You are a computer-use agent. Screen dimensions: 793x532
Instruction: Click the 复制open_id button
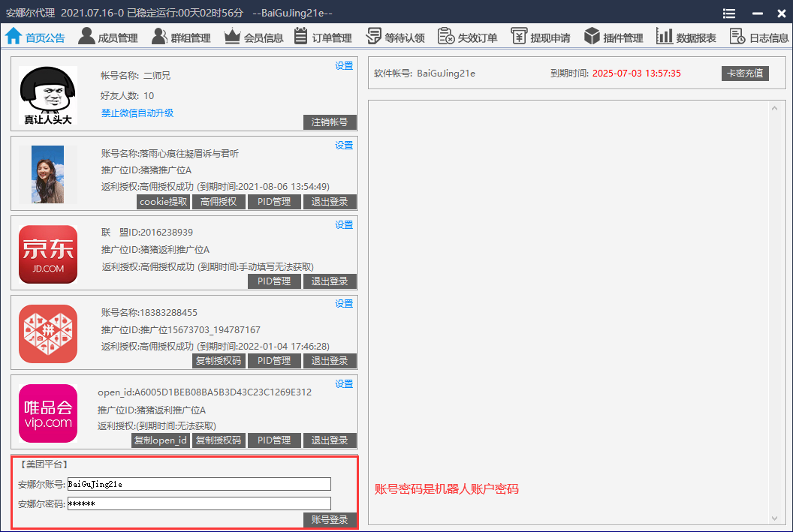tap(160, 440)
